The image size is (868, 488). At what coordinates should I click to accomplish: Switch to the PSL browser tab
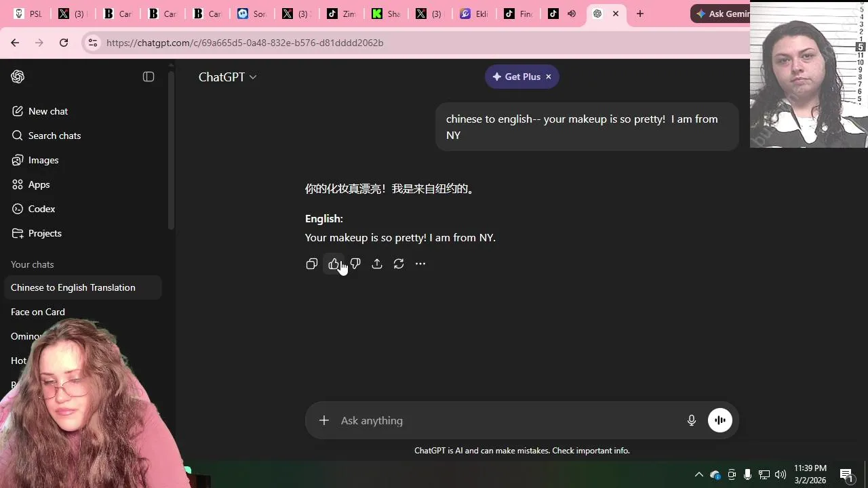pos(28,14)
